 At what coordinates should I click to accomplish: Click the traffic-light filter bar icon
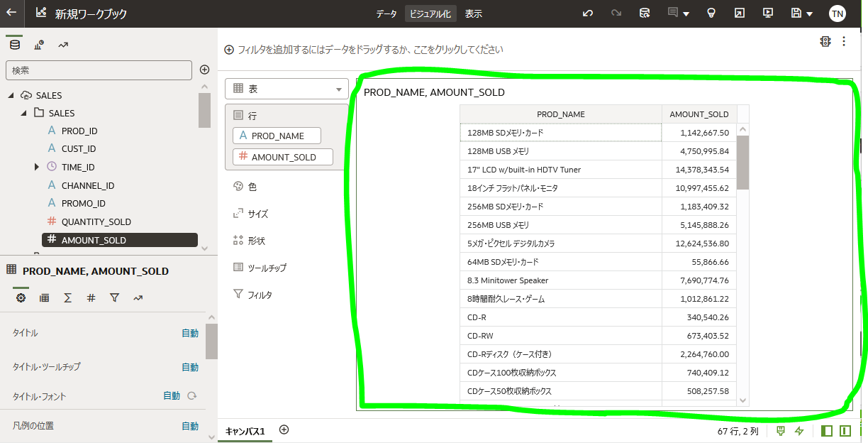coord(825,41)
